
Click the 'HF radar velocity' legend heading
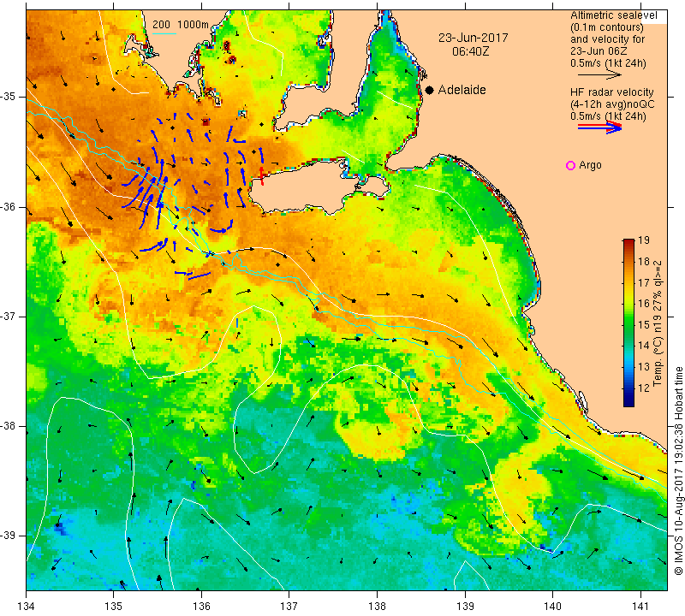point(612,92)
